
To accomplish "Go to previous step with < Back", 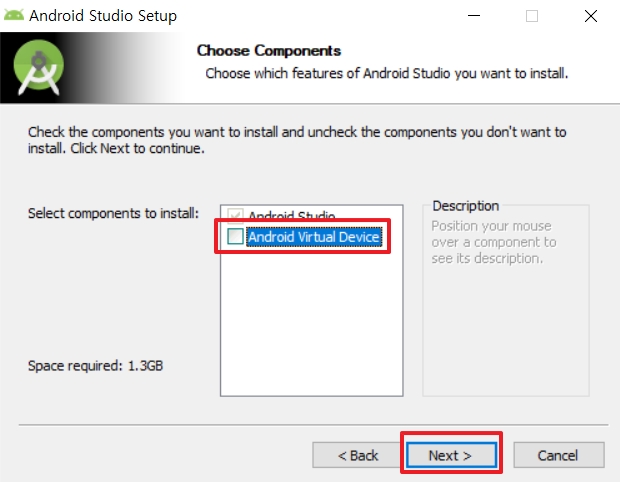I will (357, 456).
